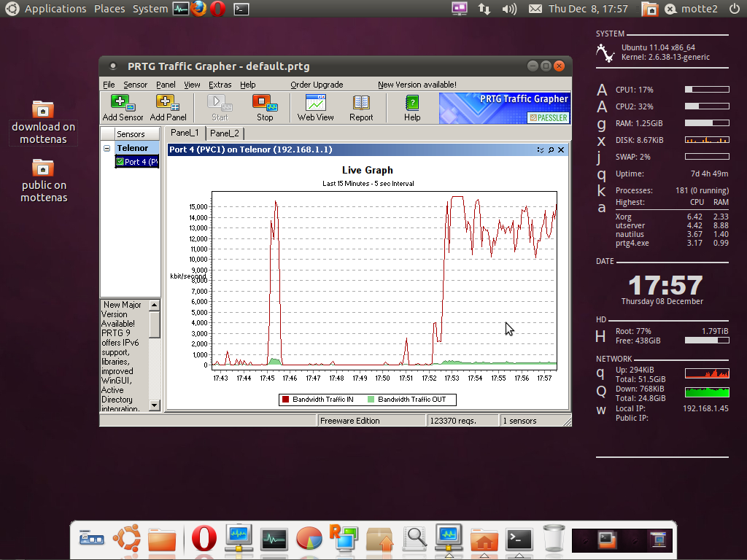Open Opera from the bottom dock
This screenshot has height=560, width=747.
pyautogui.click(x=204, y=538)
